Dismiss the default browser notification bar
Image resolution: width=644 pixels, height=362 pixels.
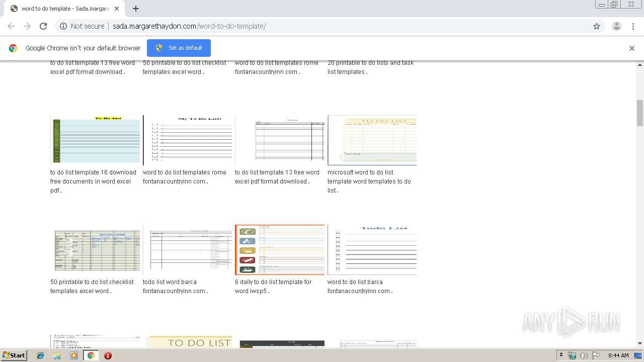click(x=631, y=48)
